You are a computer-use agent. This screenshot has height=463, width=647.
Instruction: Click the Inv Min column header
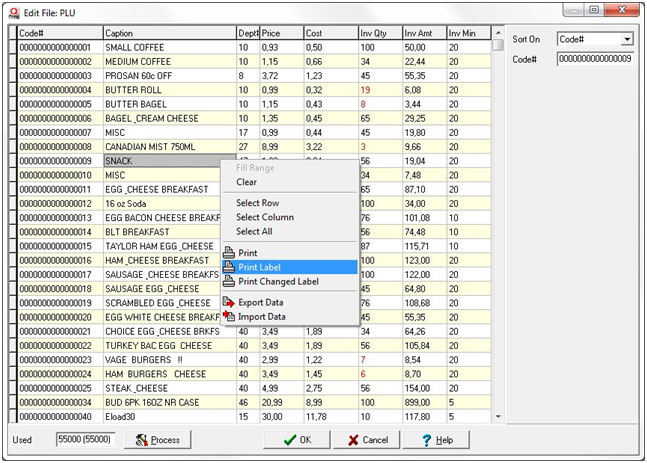tap(469, 33)
